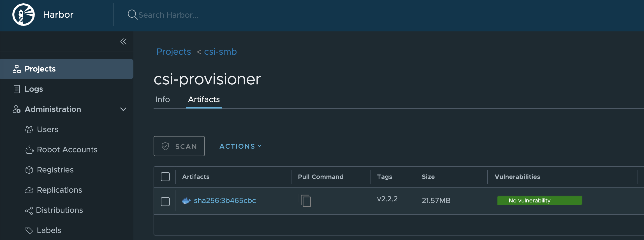Click the No vulnerability status bar

pyautogui.click(x=539, y=200)
